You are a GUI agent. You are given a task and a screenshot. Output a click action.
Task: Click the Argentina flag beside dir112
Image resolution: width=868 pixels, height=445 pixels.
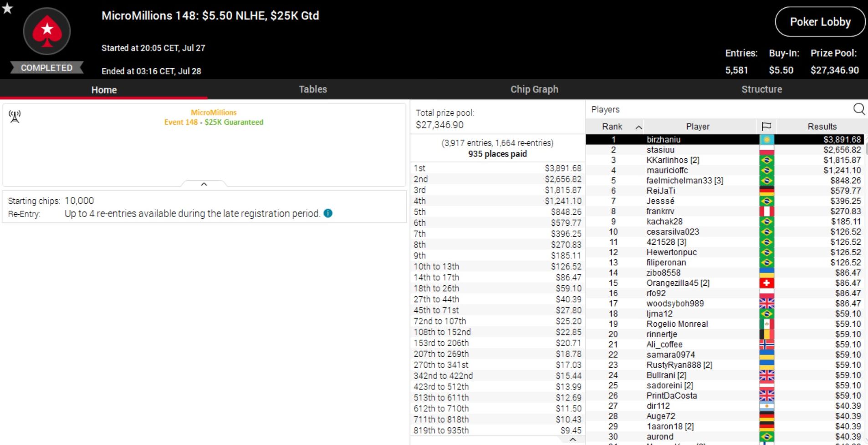pyautogui.click(x=766, y=406)
